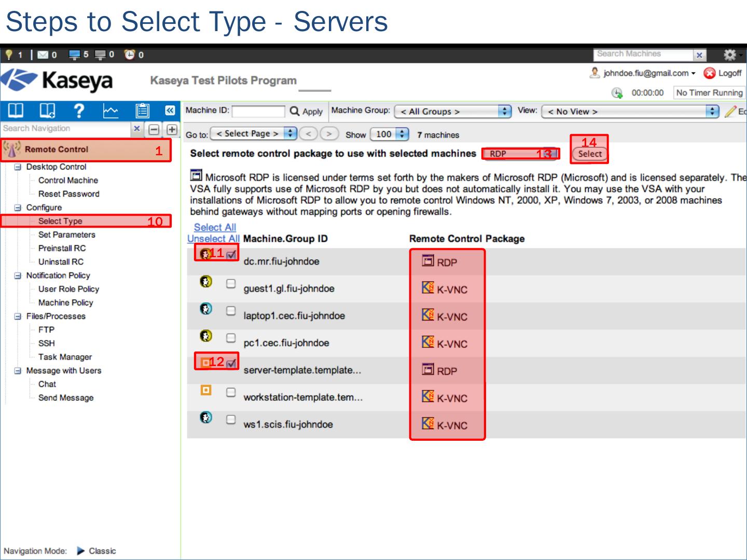Click the help question mark icon
747x560 pixels.
[x=79, y=110]
